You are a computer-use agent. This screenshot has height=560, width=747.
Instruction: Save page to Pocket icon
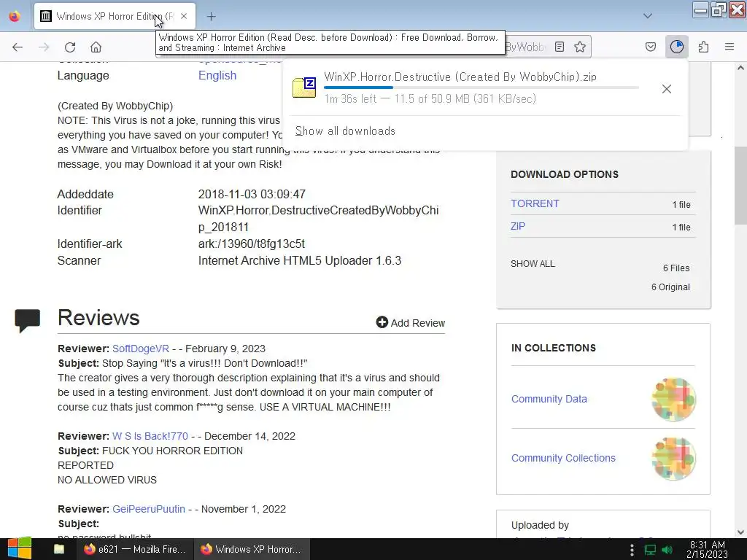650,47
